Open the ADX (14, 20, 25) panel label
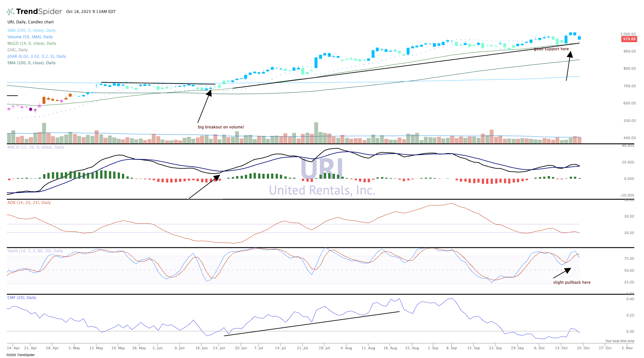This screenshot has height=358, width=644. point(29,203)
